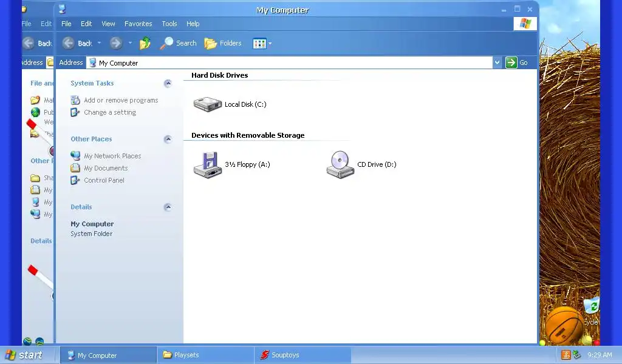622x364 pixels.
Task: Click the Local Disk (C:) label
Action: click(245, 104)
